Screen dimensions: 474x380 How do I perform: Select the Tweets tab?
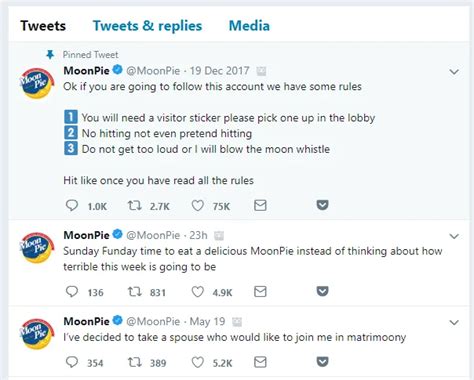(43, 26)
